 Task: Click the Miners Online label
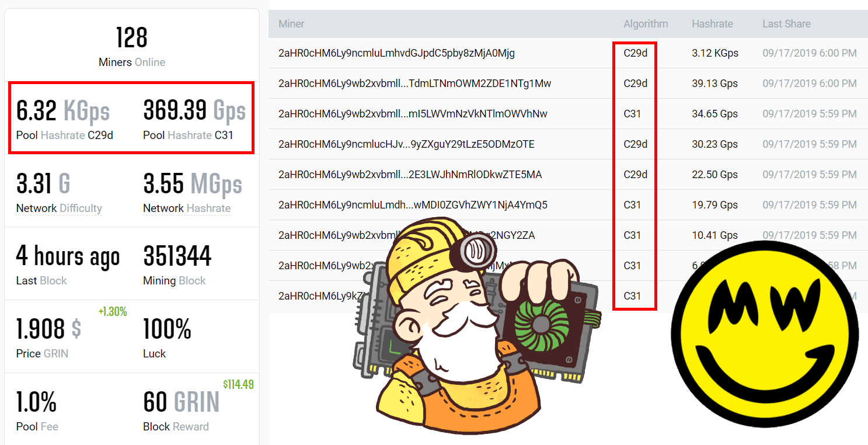click(x=132, y=62)
